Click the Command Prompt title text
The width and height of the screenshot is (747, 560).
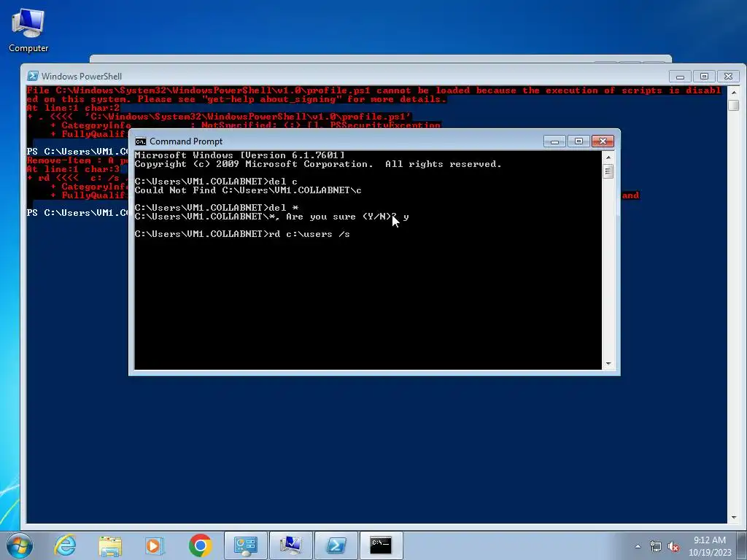pos(186,141)
